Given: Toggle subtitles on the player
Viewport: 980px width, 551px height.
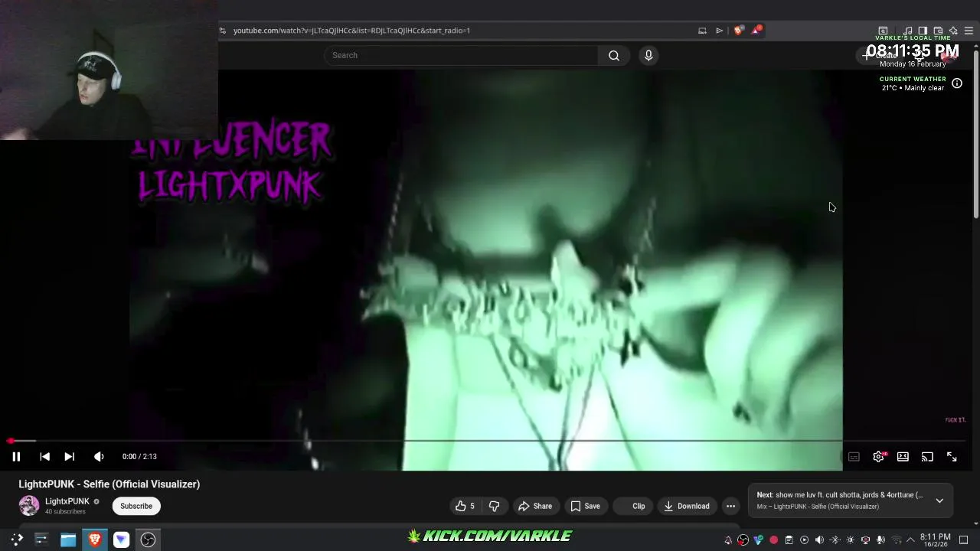Looking at the screenshot, I should click(x=854, y=457).
